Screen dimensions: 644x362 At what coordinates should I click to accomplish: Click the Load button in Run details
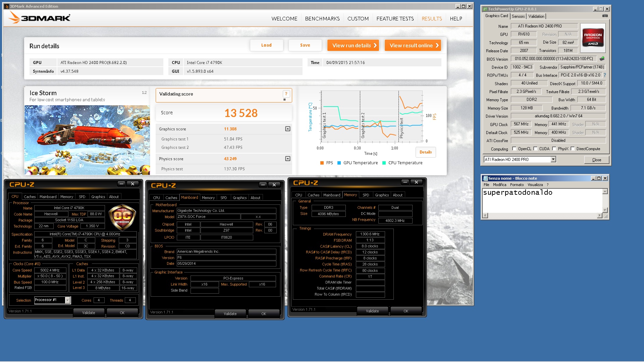point(266,45)
